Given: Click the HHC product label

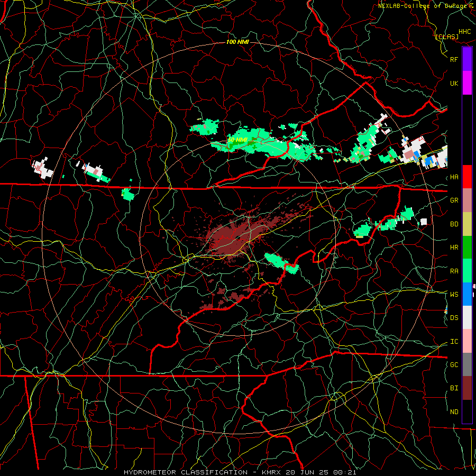Looking at the screenshot, I should coord(464,32).
